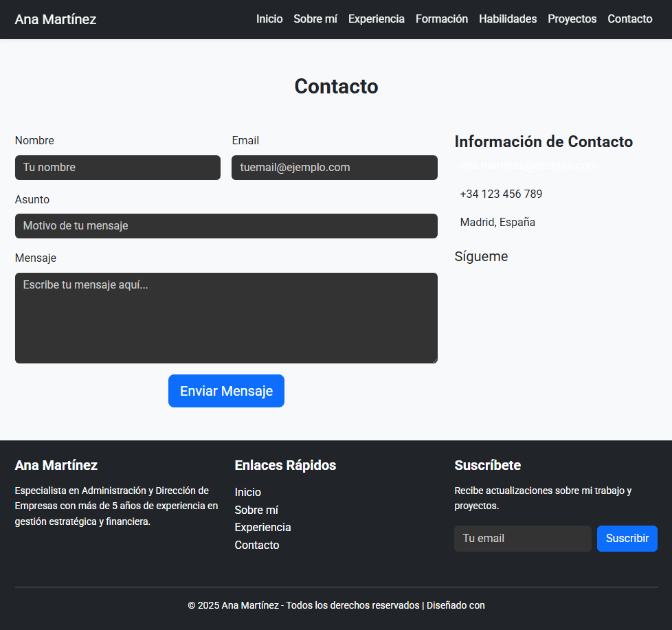
Task: Open Inicio under Enlaces Rápidos
Action: 248,493
